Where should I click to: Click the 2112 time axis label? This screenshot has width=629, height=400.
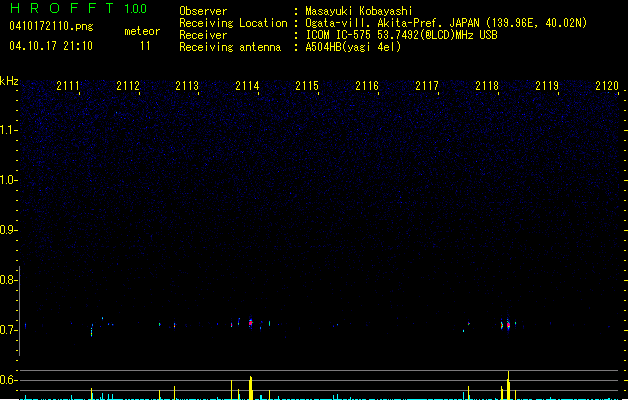coord(128,85)
